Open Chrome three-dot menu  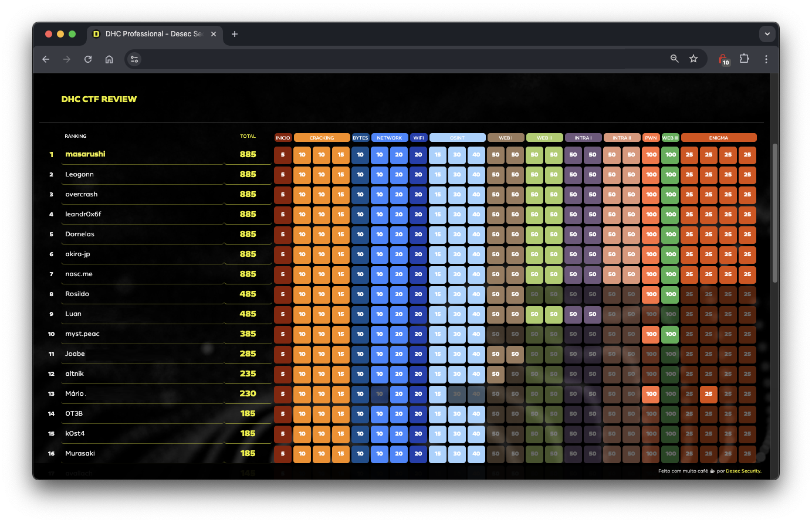click(766, 59)
